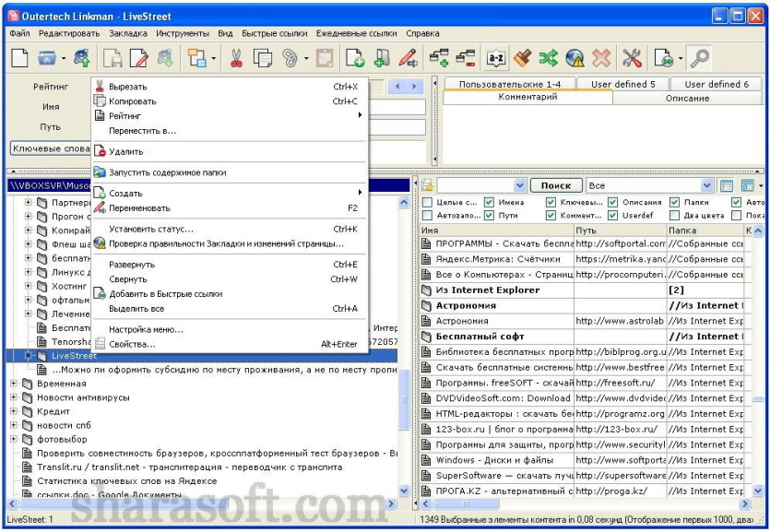Viewport: 770px width, 532px height.
Task: Click the Поиск button
Action: click(556, 185)
